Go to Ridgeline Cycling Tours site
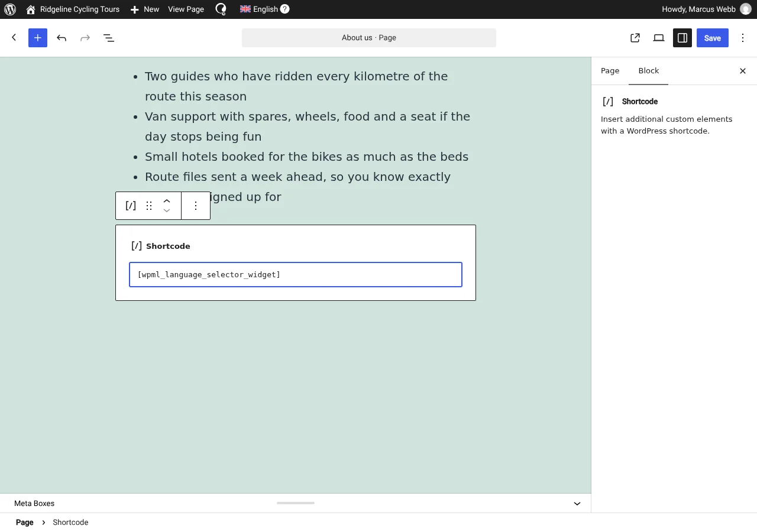The height and width of the screenshot is (532, 757). pyautogui.click(x=73, y=9)
